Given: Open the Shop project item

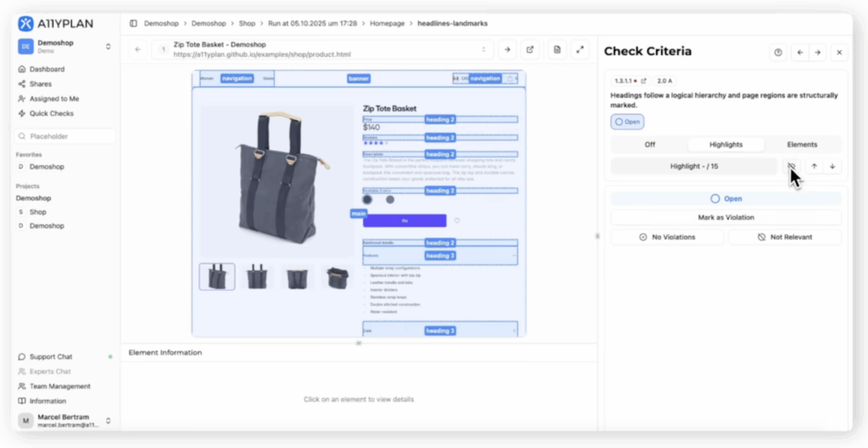Looking at the screenshot, I should (x=37, y=212).
